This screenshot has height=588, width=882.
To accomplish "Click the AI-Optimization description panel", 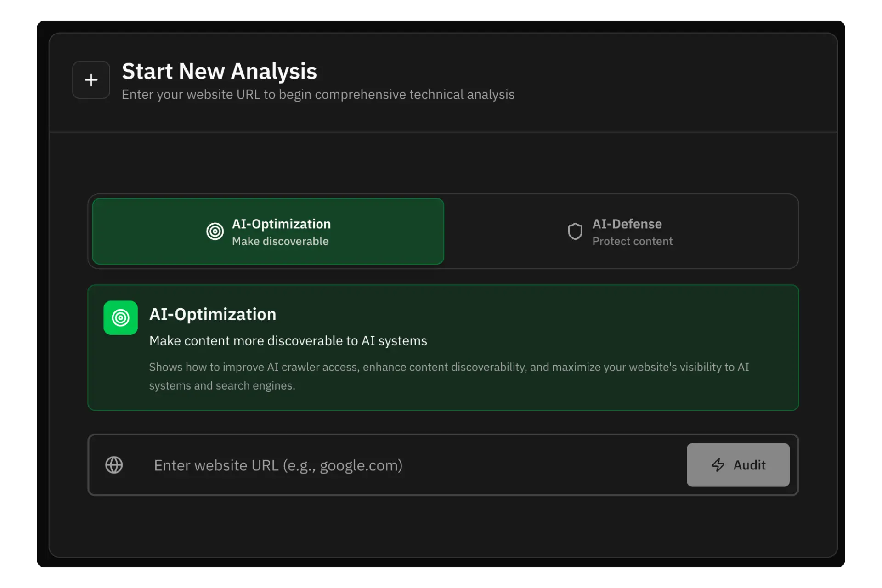I will tap(442, 348).
